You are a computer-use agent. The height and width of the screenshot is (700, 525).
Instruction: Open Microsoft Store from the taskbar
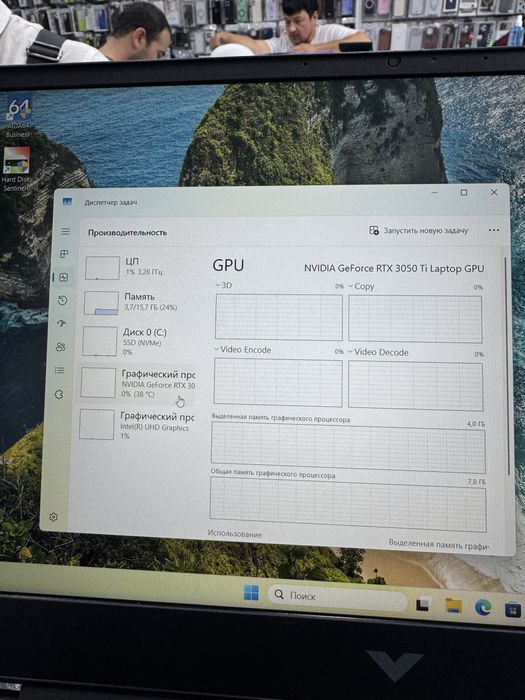tap(512, 609)
